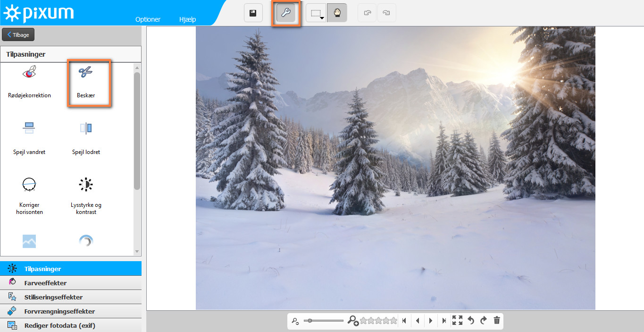The image size is (644, 332).
Task: Toggle the hand pan tool
Action: (337, 13)
